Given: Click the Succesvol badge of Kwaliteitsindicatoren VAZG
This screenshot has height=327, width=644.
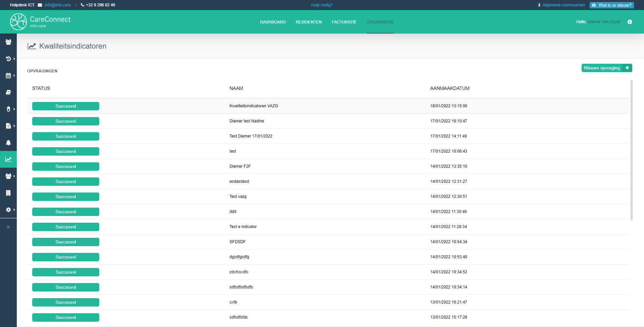Looking at the screenshot, I should [x=66, y=106].
